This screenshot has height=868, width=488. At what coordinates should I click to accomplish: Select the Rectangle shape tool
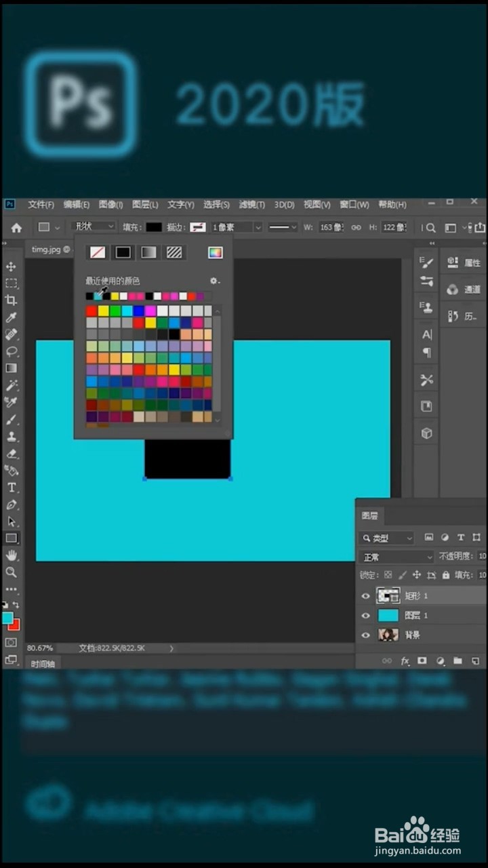[11, 538]
